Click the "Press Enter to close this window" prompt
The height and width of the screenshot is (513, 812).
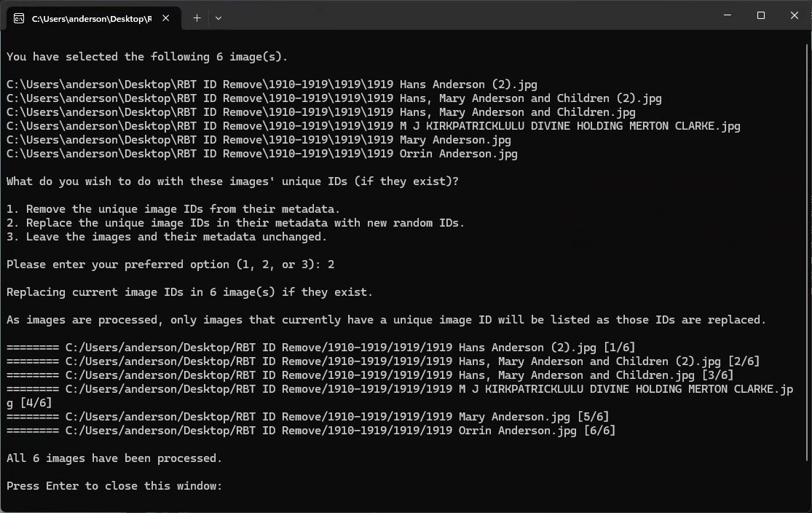pyautogui.click(x=114, y=486)
